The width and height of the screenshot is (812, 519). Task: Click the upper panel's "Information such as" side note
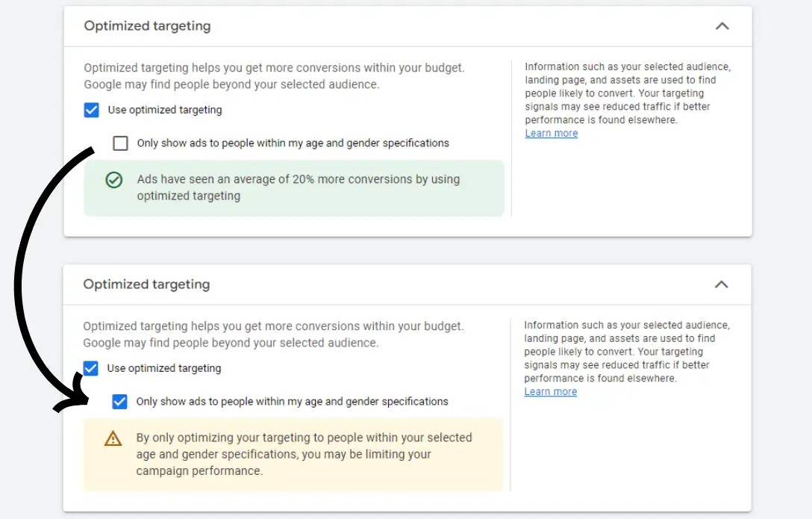[627, 93]
